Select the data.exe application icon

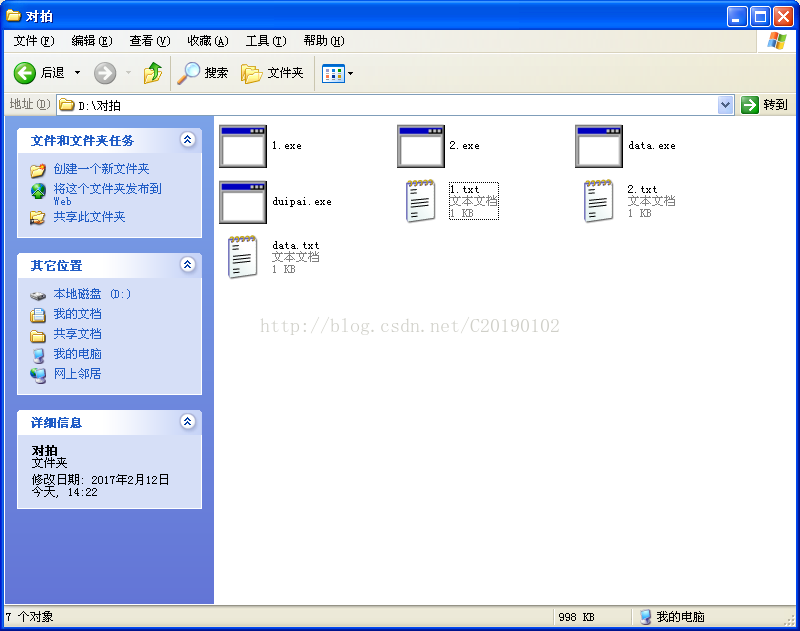[x=599, y=146]
